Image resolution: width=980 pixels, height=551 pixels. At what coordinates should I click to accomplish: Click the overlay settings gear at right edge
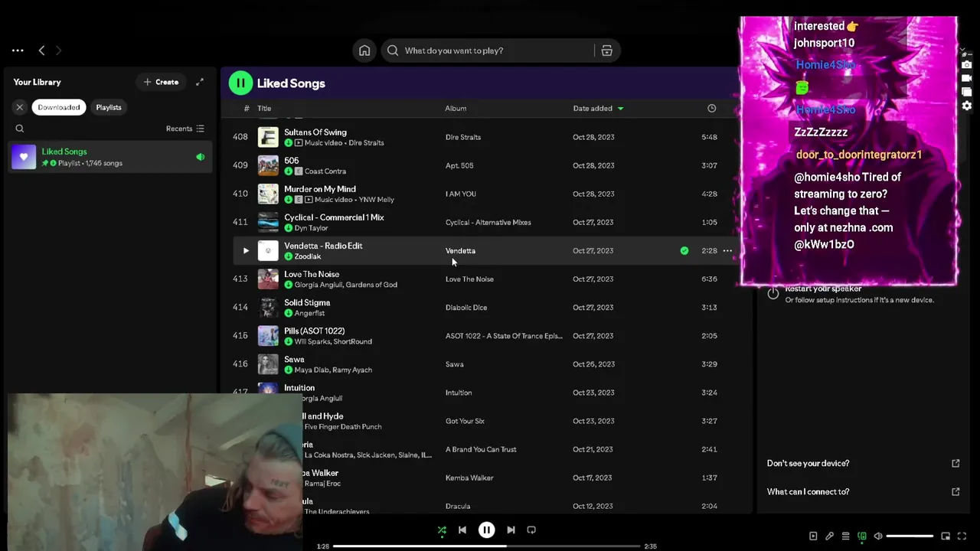(x=967, y=106)
